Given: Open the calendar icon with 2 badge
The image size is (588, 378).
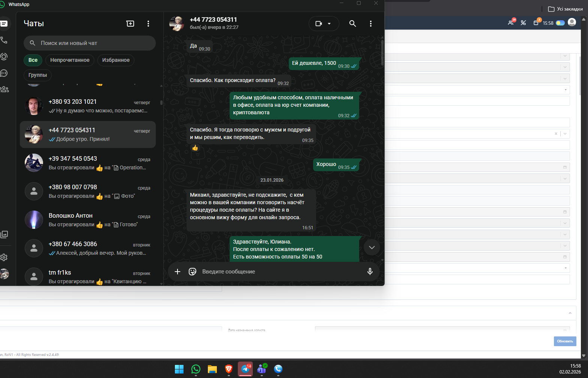Looking at the screenshot, I should pyautogui.click(x=537, y=22).
